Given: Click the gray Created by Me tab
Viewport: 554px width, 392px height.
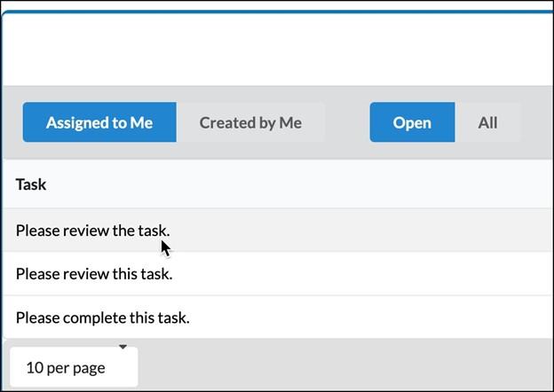Looking at the screenshot, I should [x=250, y=122].
